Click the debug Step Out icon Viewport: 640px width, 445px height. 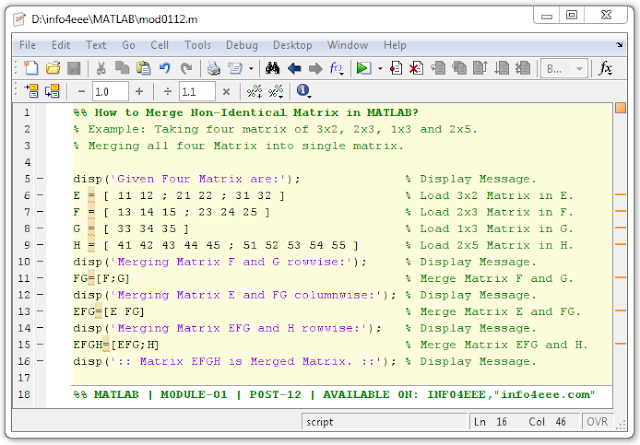click(480, 68)
